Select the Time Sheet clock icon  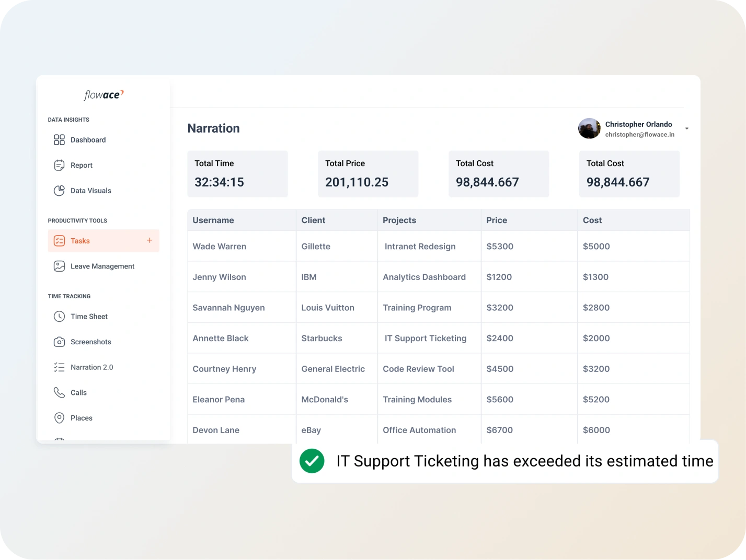tap(59, 317)
